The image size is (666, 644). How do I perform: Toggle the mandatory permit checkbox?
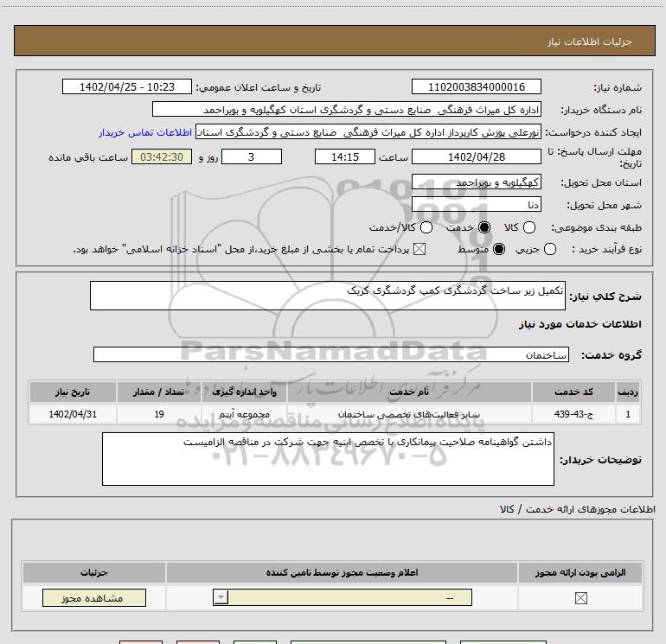pyautogui.click(x=580, y=598)
